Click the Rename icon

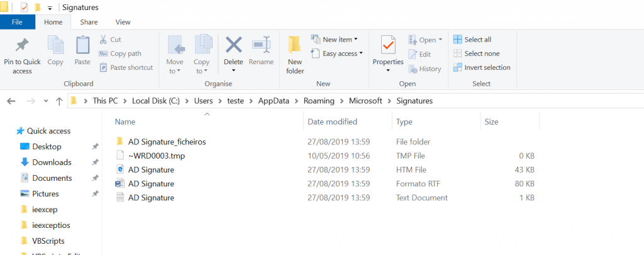point(261,45)
